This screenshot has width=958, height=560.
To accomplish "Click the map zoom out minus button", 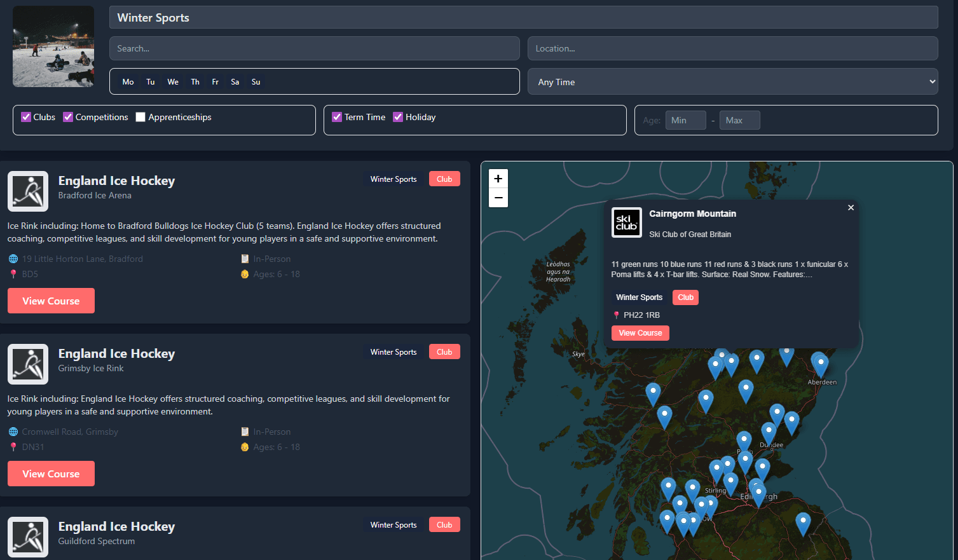I will (x=498, y=198).
